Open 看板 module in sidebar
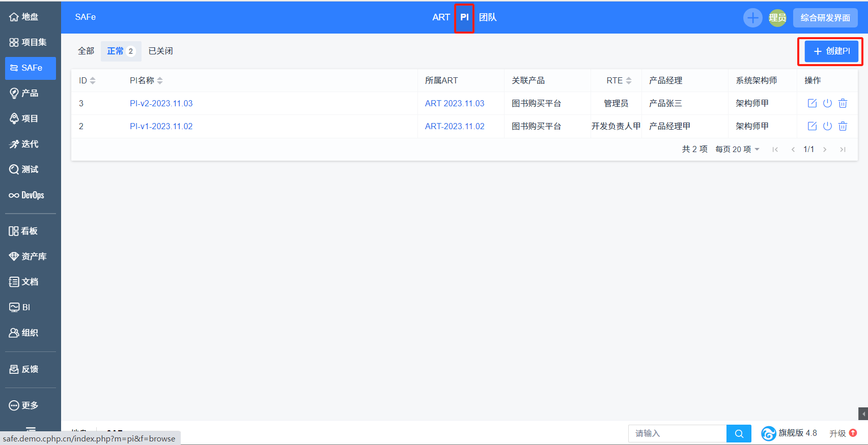This screenshot has height=445, width=868. coord(30,231)
